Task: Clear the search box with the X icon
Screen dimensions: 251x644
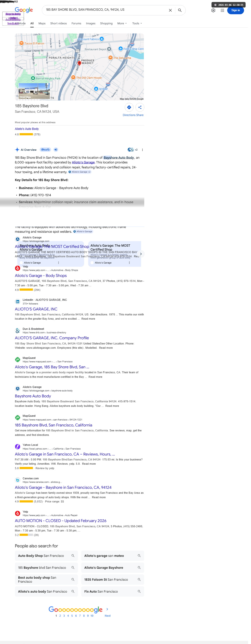Action: (x=170, y=10)
